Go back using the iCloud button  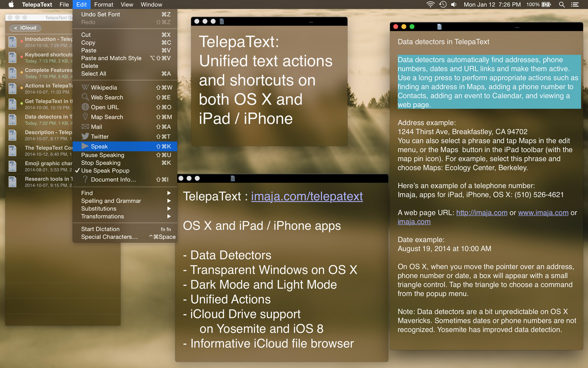[25, 28]
